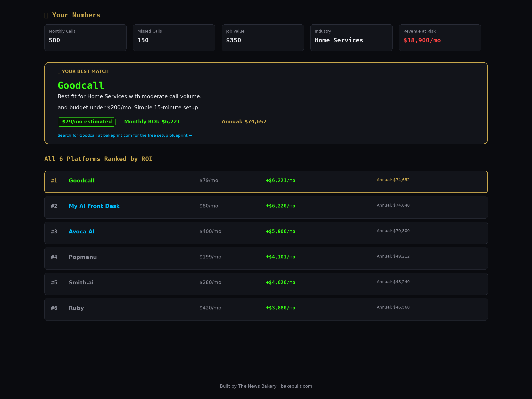The height and width of the screenshot is (399, 532).
Task: Click the Goodcall best match heading
Action: point(81,86)
